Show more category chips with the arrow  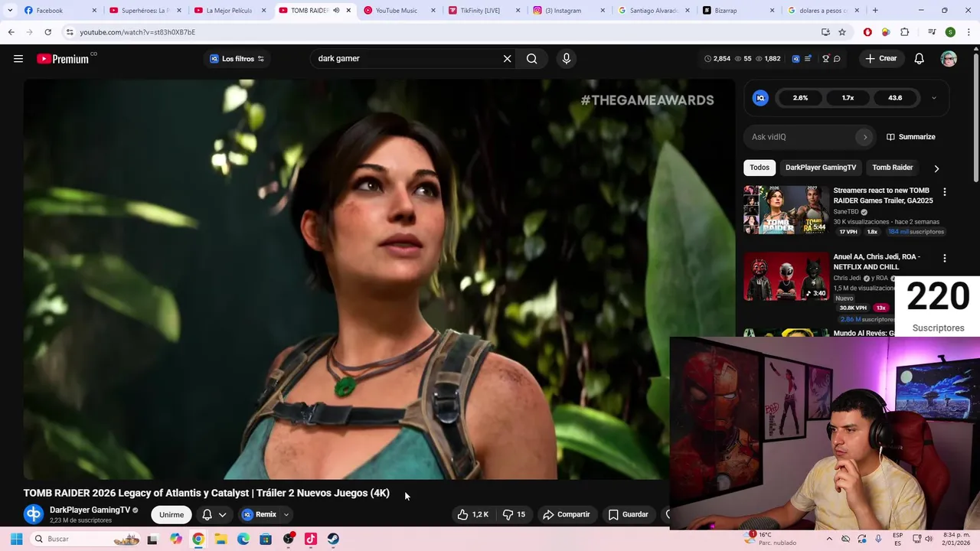pyautogui.click(x=936, y=168)
